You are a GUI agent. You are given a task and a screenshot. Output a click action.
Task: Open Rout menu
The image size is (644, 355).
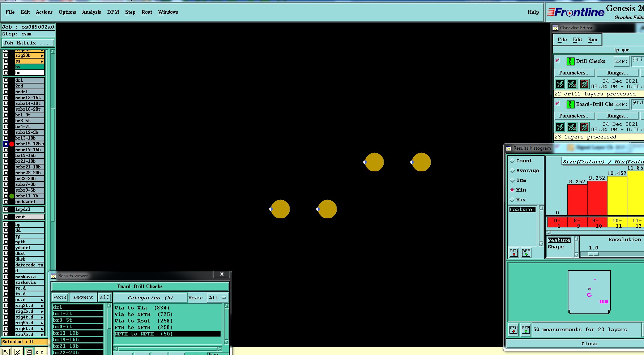coord(147,12)
